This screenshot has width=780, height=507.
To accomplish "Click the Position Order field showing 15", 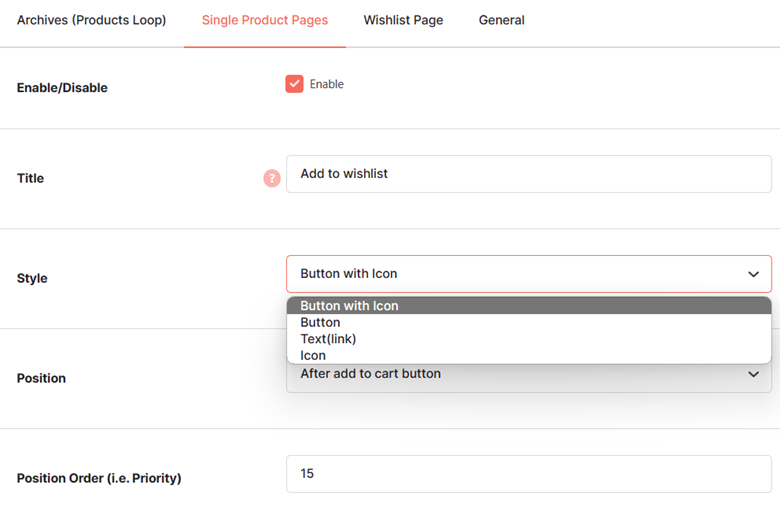I will 529,474.
